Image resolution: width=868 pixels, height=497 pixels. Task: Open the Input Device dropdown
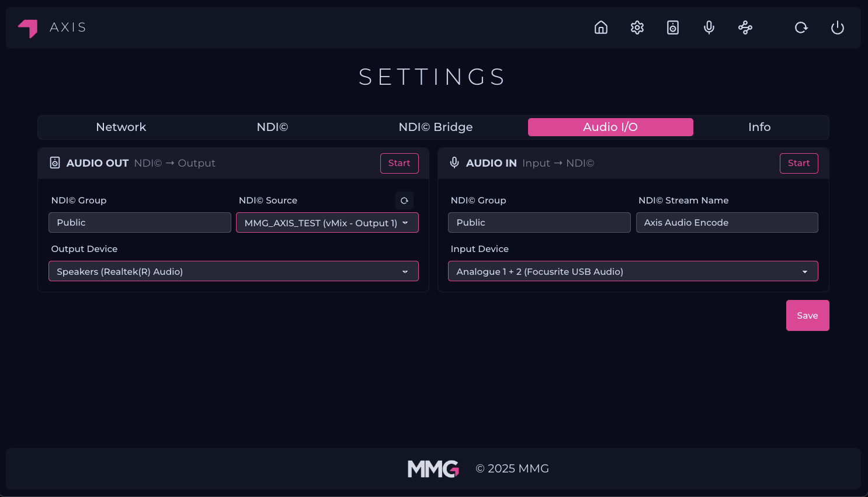633,271
